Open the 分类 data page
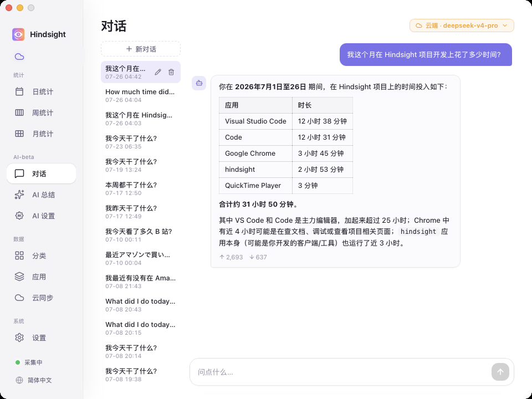The height and width of the screenshot is (399, 532). pyautogui.click(x=42, y=255)
